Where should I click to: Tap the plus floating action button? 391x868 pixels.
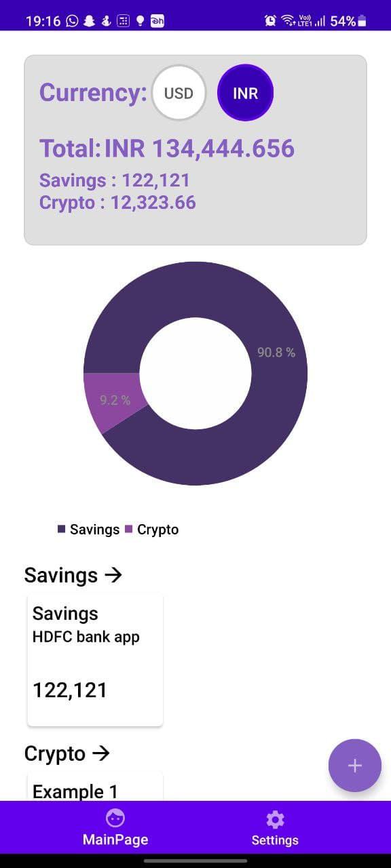[354, 766]
